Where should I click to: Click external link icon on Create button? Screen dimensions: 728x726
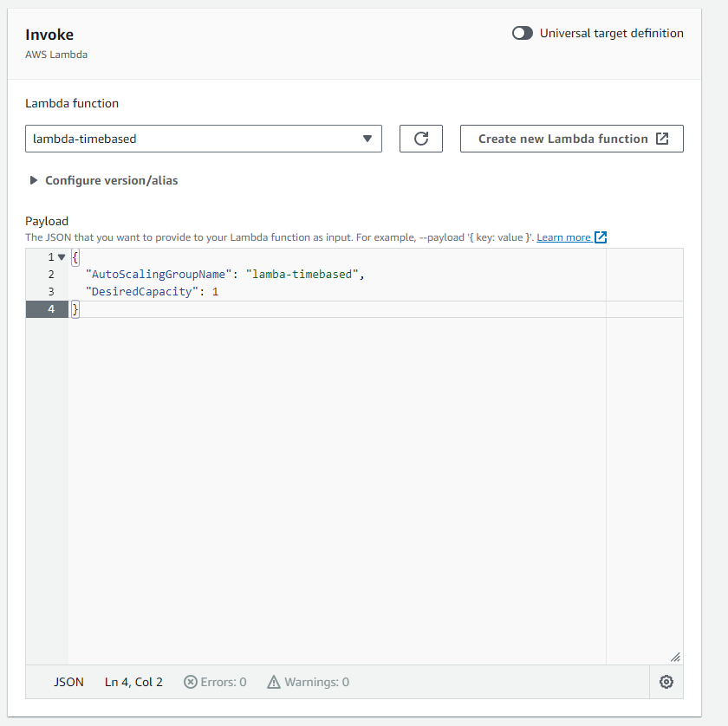pyautogui.click(x=662, y=139)
